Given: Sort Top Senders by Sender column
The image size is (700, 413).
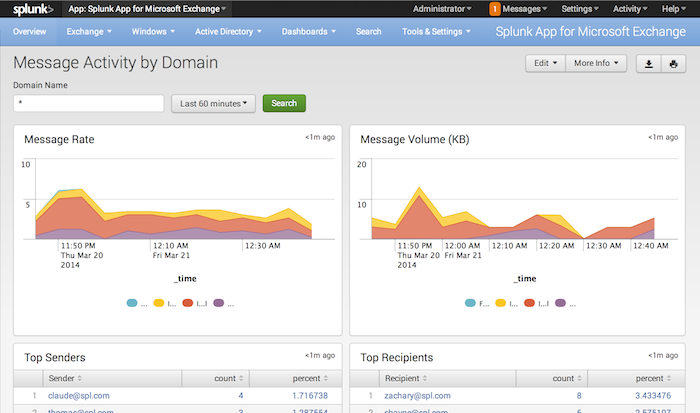Looking at the screenshot, I should (x=65, y=378).
